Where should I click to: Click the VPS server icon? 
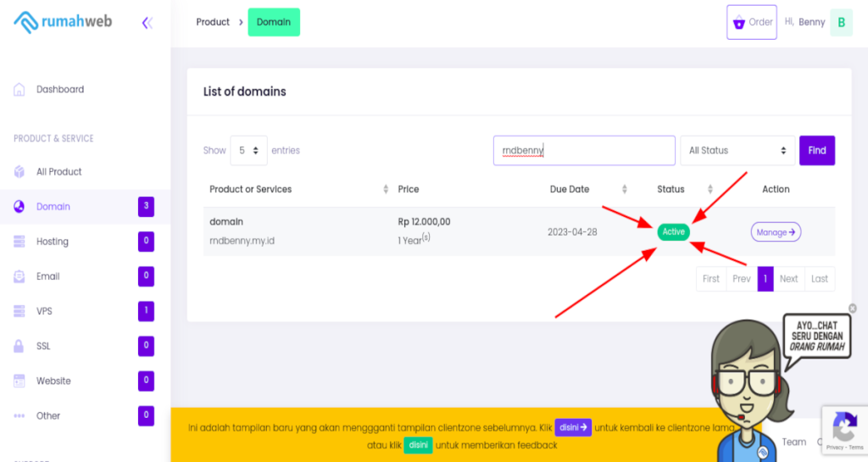point(19,311)
